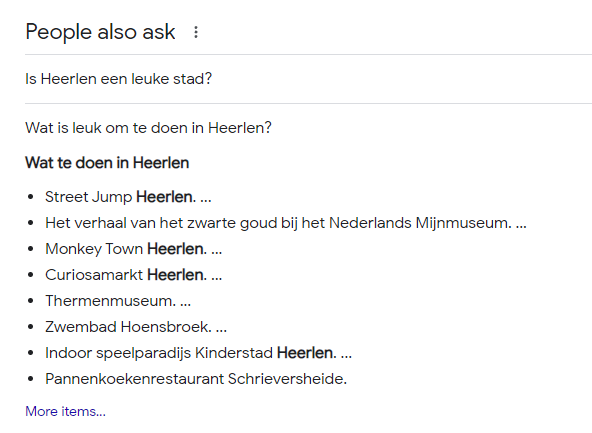Click the bold 'Heerlen' in Curiosamarkt entry
The image size is (592, 433).
pyautogui.click(x=175, y=275)
